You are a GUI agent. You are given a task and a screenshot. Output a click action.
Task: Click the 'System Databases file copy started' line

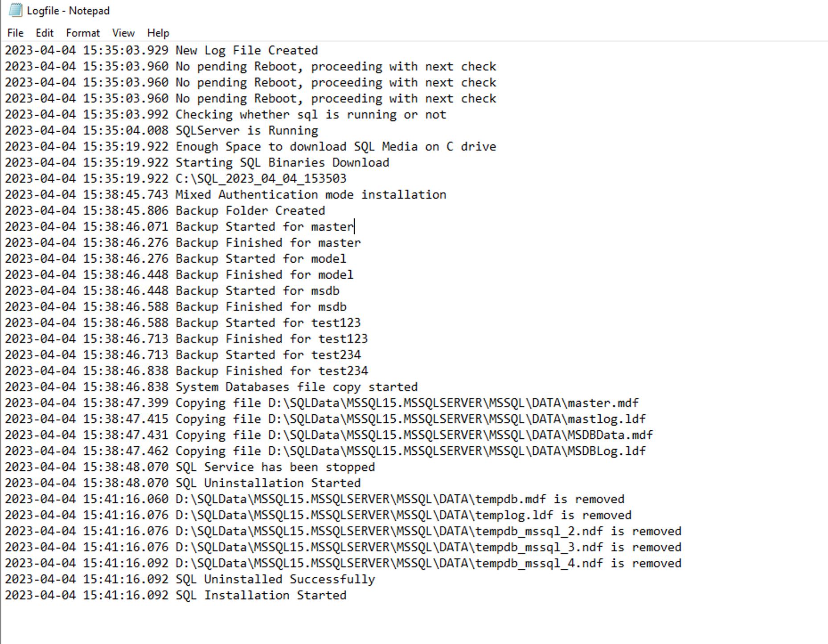pyautogui.click(x=296, y=387)
